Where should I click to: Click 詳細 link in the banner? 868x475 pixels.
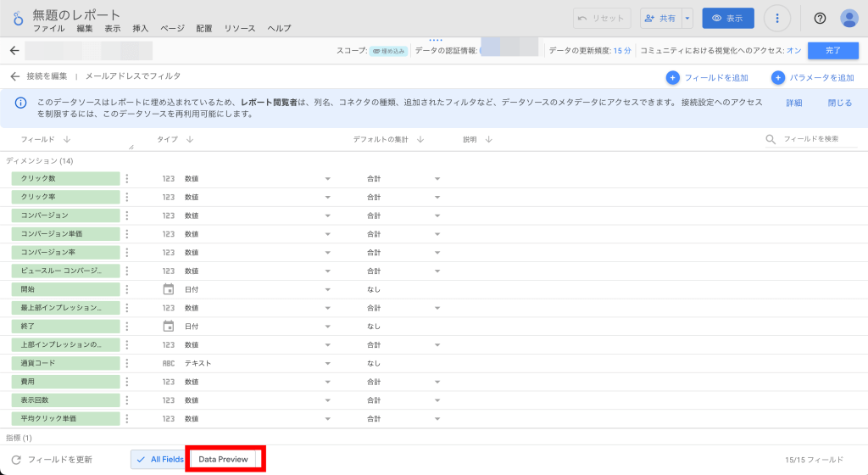pyautogui.click(x=793, y=103)
